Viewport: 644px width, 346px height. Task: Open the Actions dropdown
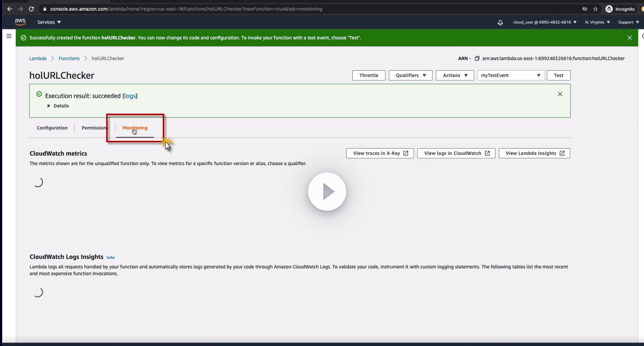pos(455,75)
